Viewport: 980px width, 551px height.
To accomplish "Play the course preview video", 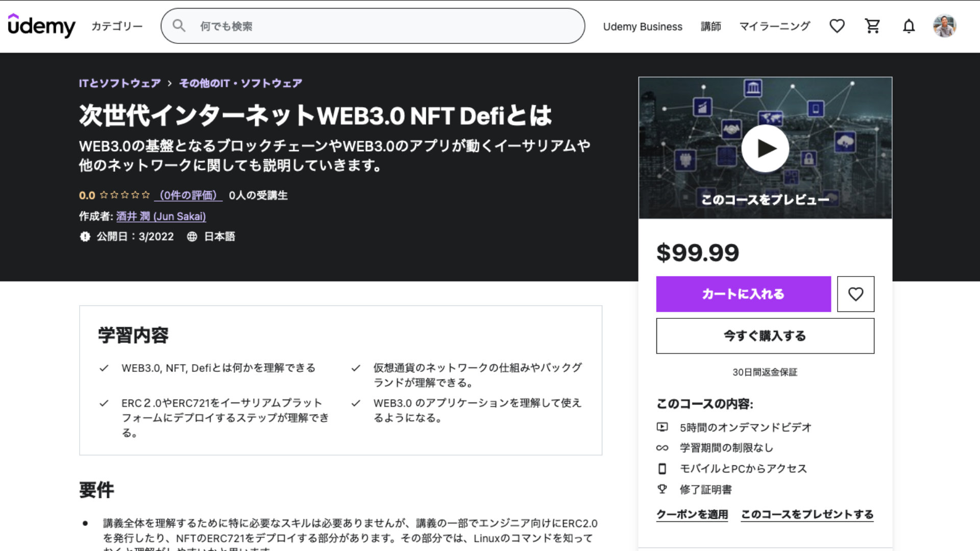I will [765, 148].
